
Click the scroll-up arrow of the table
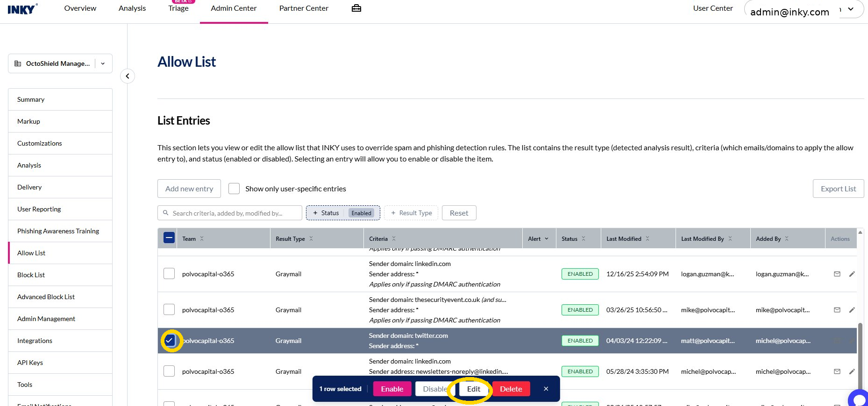click(860, 232)
